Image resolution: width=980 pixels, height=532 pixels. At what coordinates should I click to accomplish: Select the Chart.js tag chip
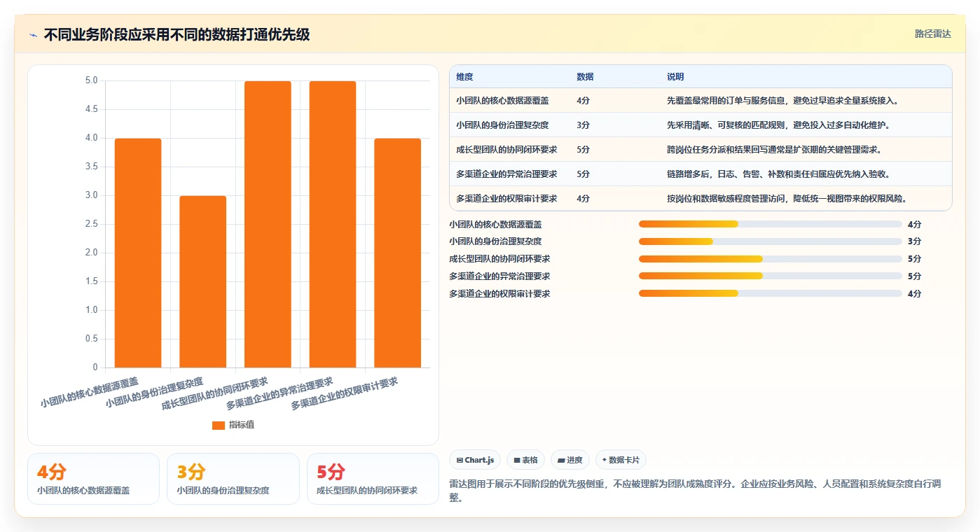(475, 460)
